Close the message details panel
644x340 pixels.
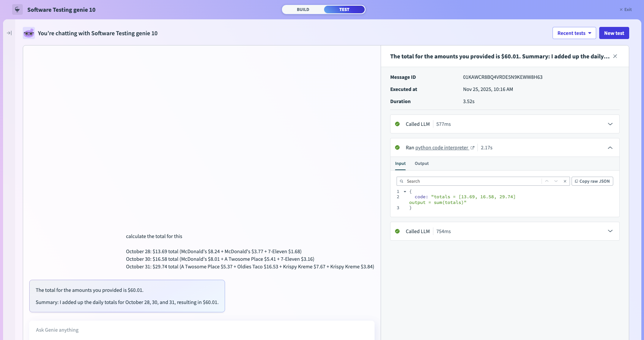pos(615,56)
